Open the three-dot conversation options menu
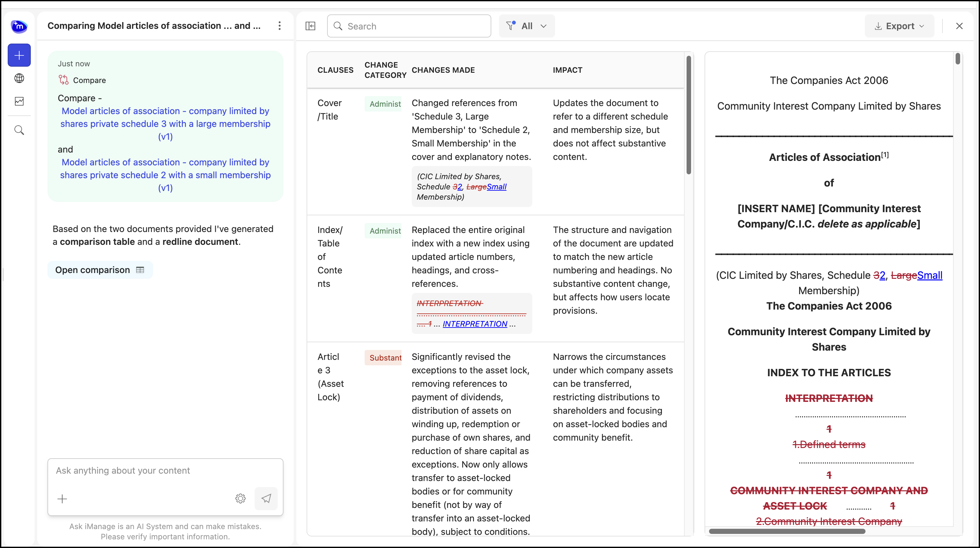Viewport: 980px width, 548px height. click(x=280, y=26)
